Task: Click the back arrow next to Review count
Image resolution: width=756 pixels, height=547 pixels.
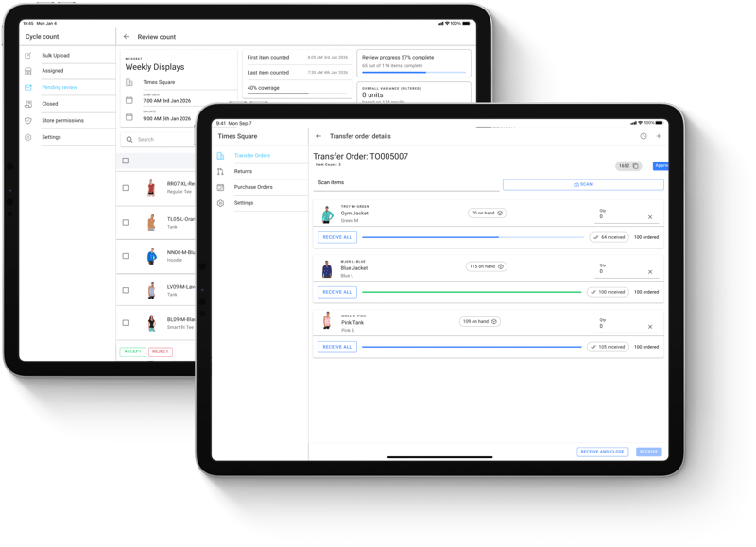Action: (x=128, y=37)
